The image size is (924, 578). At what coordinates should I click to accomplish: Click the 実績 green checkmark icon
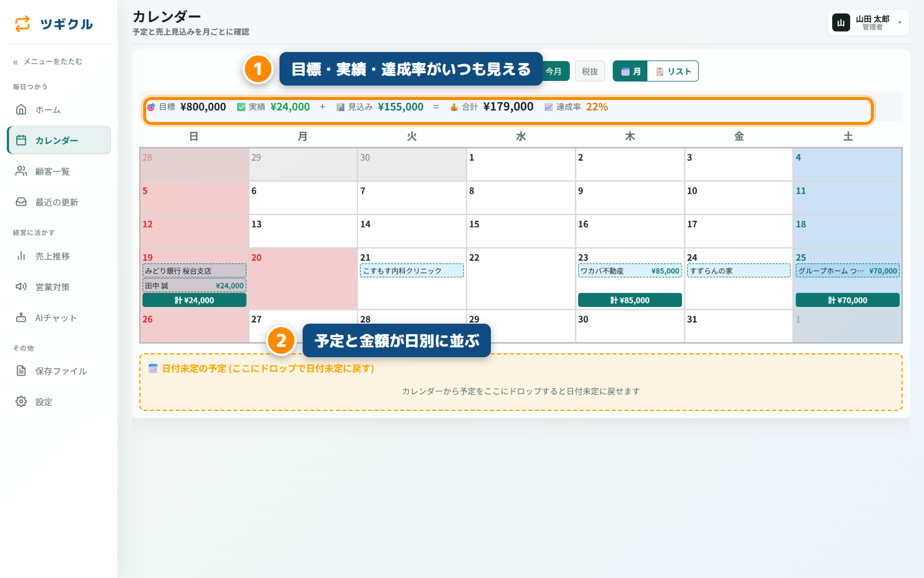pyautogui.click(x=241, y=107)
